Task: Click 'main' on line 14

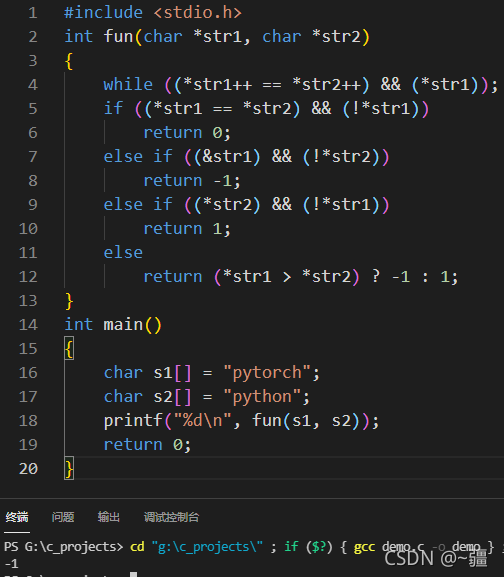Action: click(x=123, y=325)
